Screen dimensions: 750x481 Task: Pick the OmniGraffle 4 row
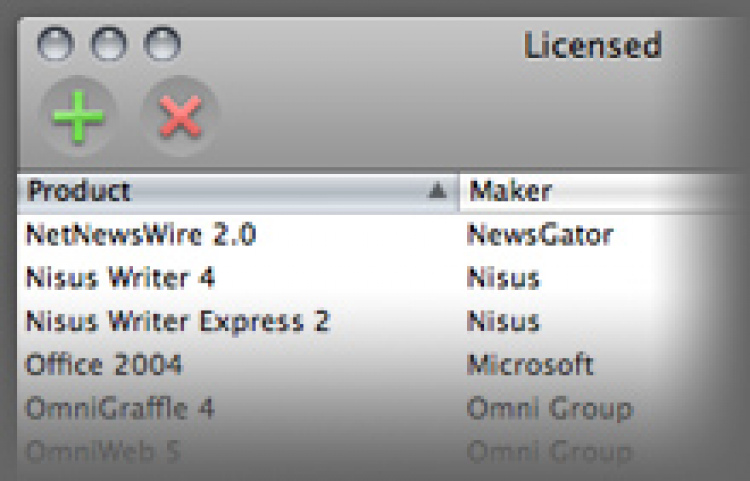pos(120,409)
